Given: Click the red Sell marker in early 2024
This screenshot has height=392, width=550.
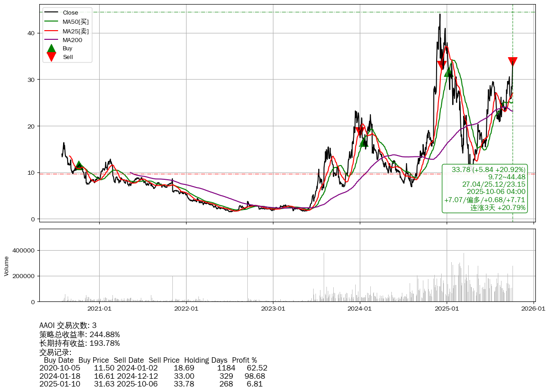Looking at the screenshot, I should pos(360,132).
